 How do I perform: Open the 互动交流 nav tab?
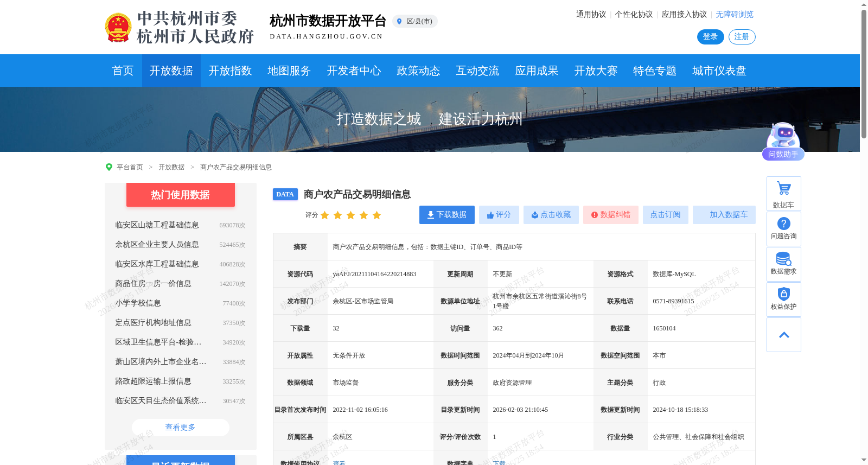tap(478, 71)
